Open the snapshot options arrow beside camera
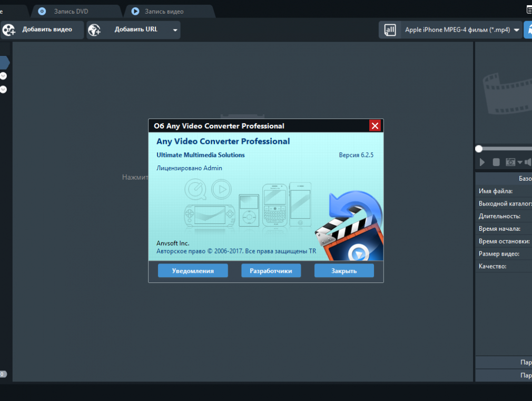Screen dimensions: 532x401 [x=520, y=162]
